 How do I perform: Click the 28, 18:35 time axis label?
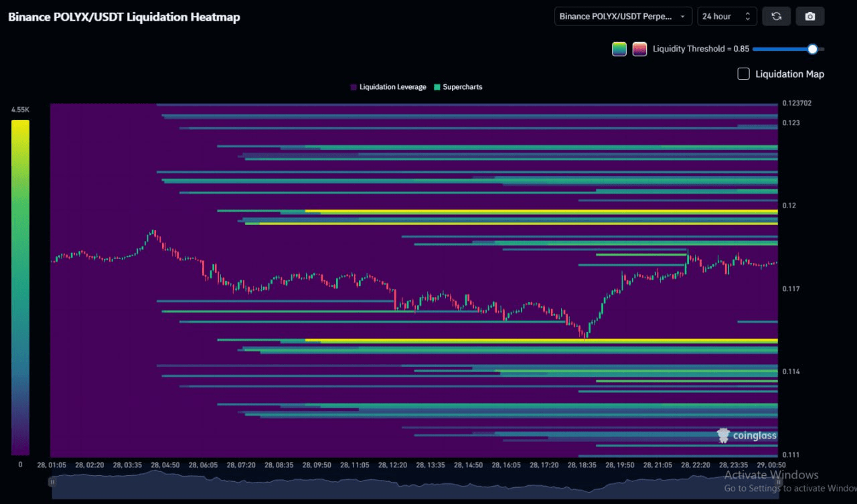[x=583, y=465]
